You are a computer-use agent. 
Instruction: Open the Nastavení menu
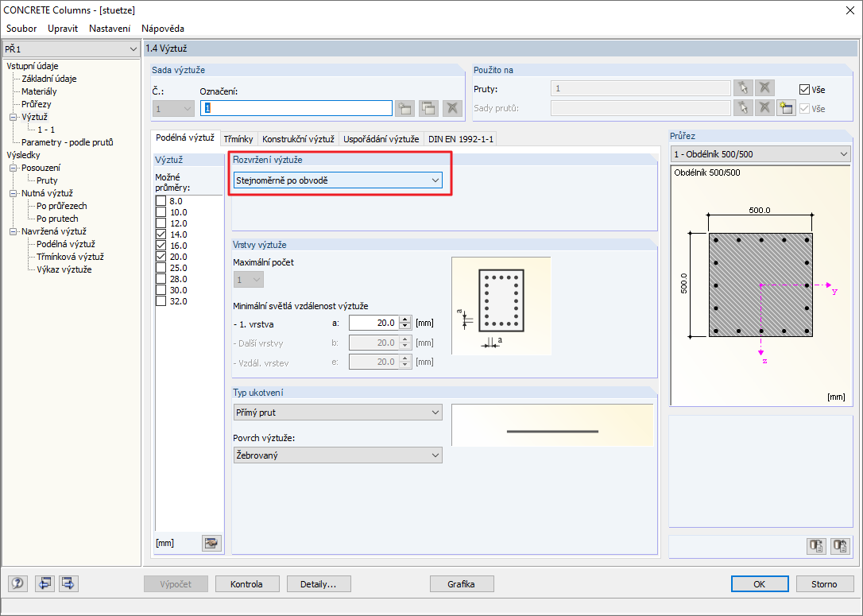(110, 28)
